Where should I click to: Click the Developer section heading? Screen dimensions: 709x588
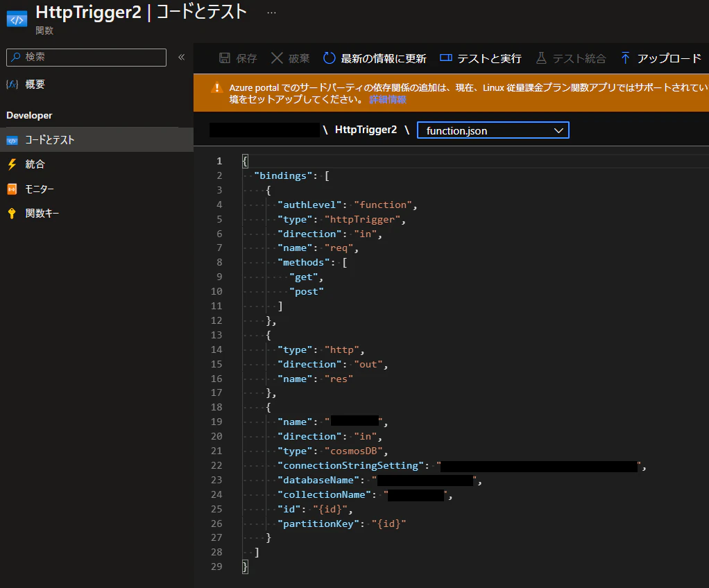coord(29,115)
